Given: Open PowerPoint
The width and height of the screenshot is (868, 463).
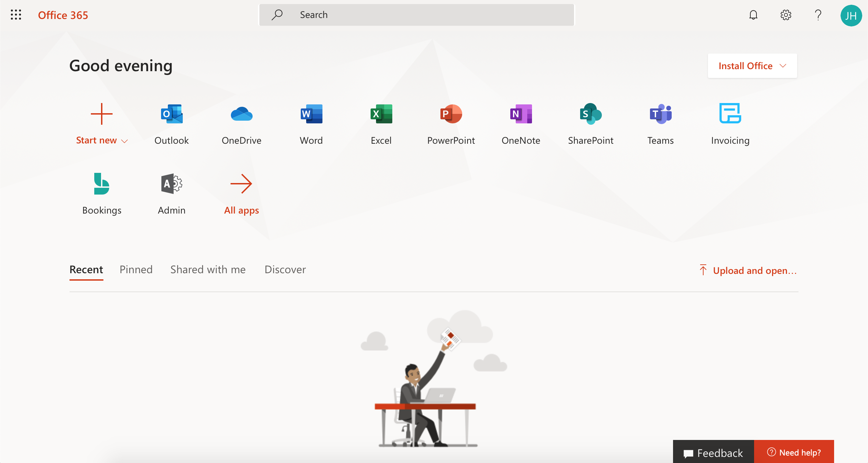Looking at the screenshot, I should coord(451,124).
